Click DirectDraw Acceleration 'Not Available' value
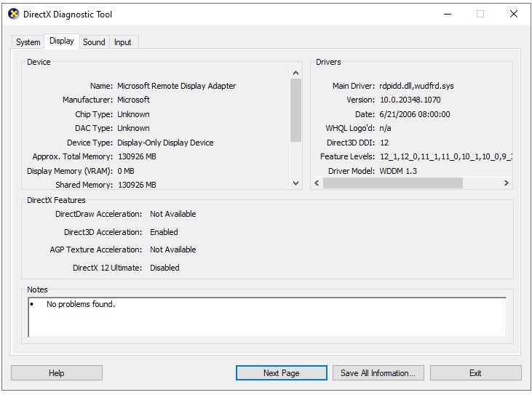This screenshot has height=395, width=532. point(173,214)
